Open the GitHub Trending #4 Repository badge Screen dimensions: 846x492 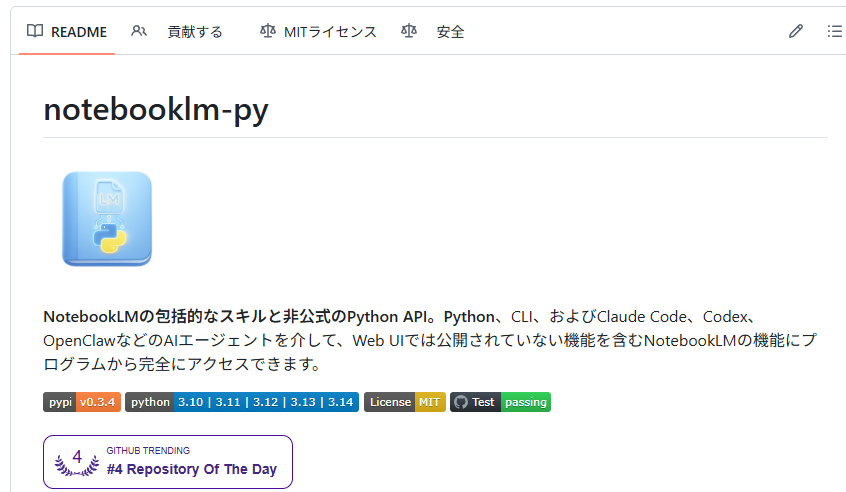click(x=168, y=462)
